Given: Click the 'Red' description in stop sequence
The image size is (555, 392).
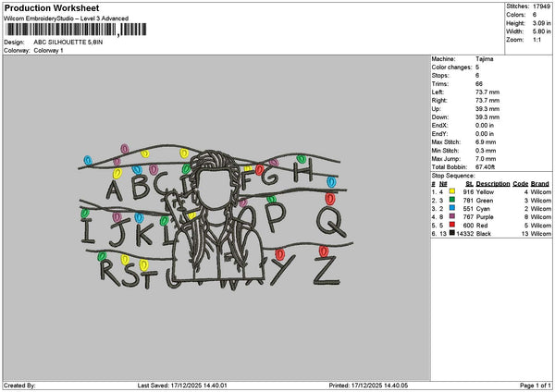Looking at the screenshot, I should click(482, 225).
